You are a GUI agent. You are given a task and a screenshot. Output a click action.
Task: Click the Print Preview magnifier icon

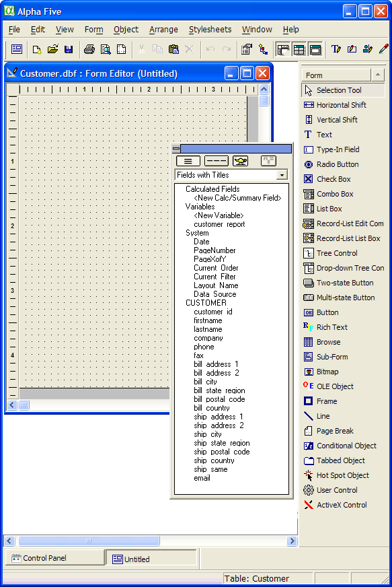[106, 49]
